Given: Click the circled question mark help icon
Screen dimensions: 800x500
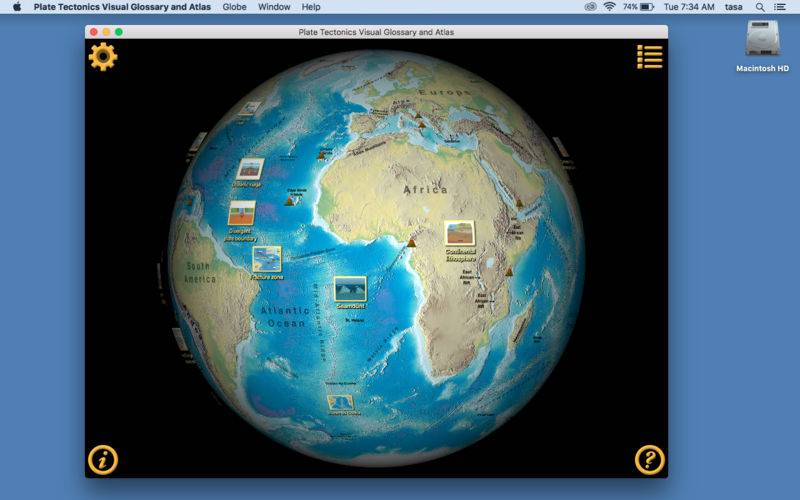Looking at the screenshot, I should (x=649, y=460).
